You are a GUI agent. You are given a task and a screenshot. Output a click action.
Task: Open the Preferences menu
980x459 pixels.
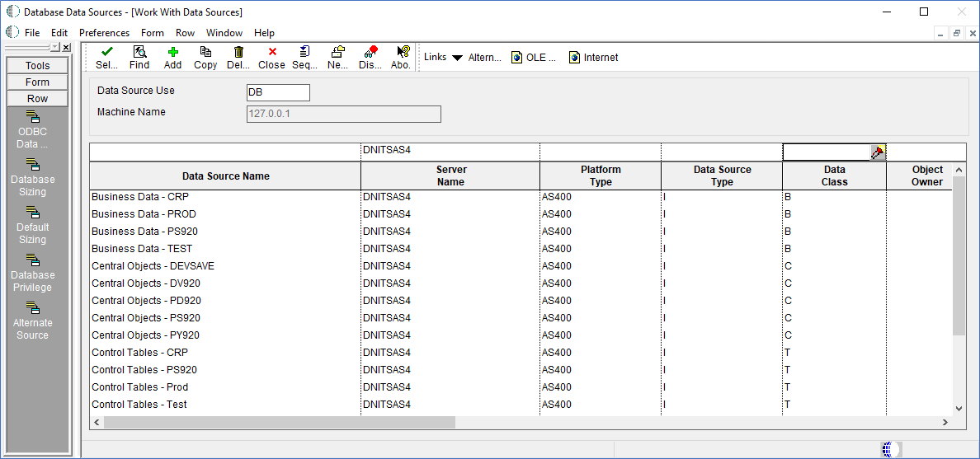(104, 33)
